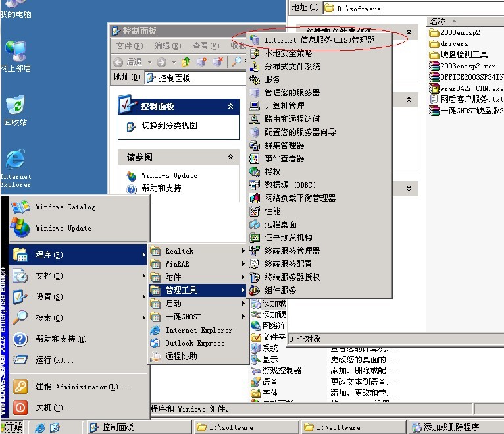Open 编辑(E) menu in 控制面板 window

pyautogui.click(x=168, y=46)
